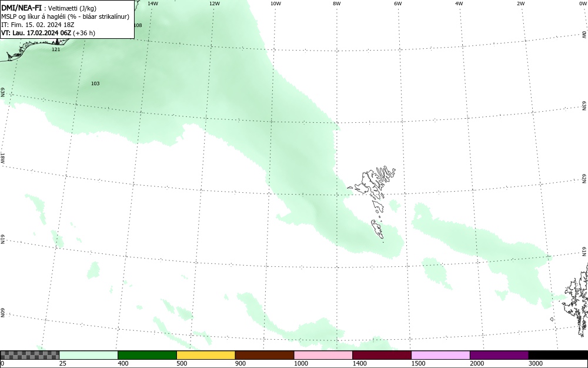
Task: Click the Shetland Islands outline
Action: point(576,300)
